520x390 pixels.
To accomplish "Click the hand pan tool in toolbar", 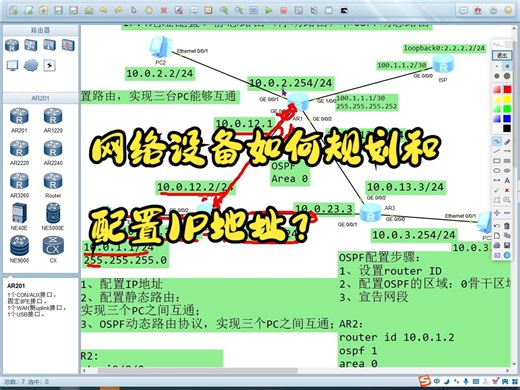I will click(149, 11).
